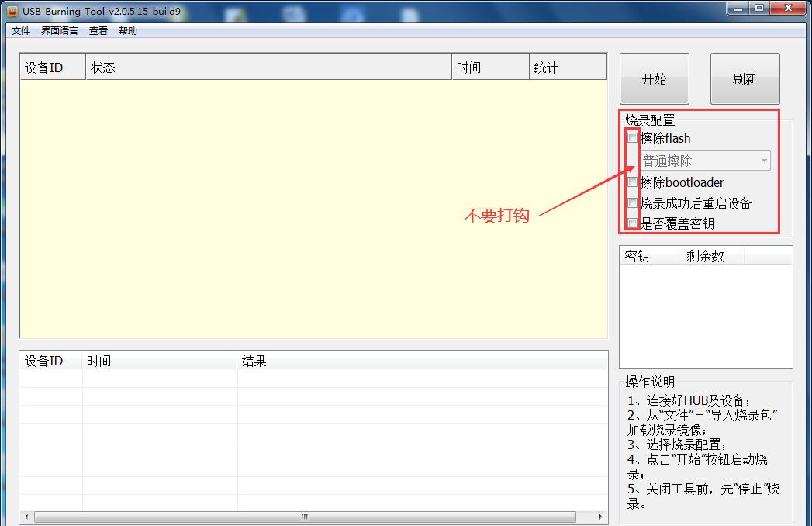812x526 pixels.
Task: Click instruction text '1、连接好HUB及设备'
Action: pos(688,400)
